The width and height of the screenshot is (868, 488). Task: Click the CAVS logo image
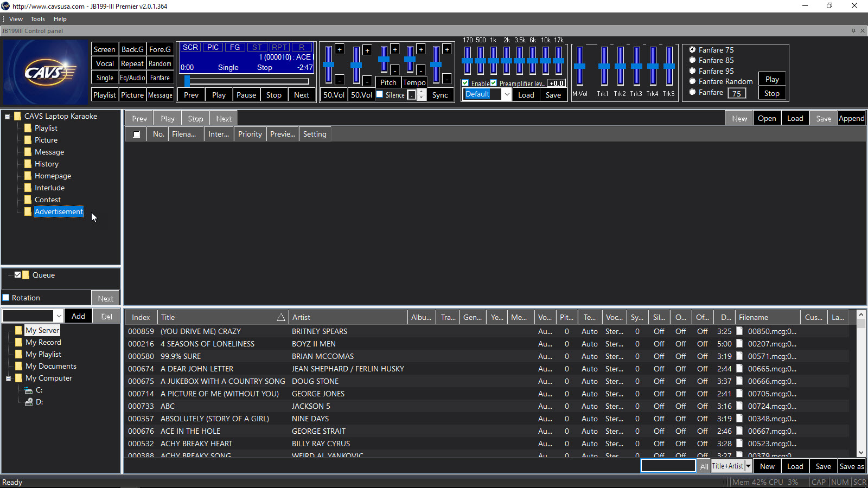tap(45, 72)
